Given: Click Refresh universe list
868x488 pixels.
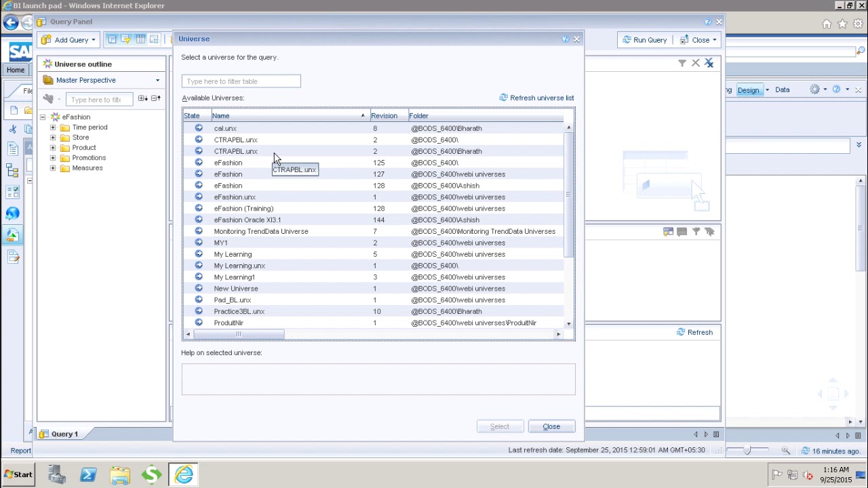Looking at the screenshot, I should click(536, 98).
